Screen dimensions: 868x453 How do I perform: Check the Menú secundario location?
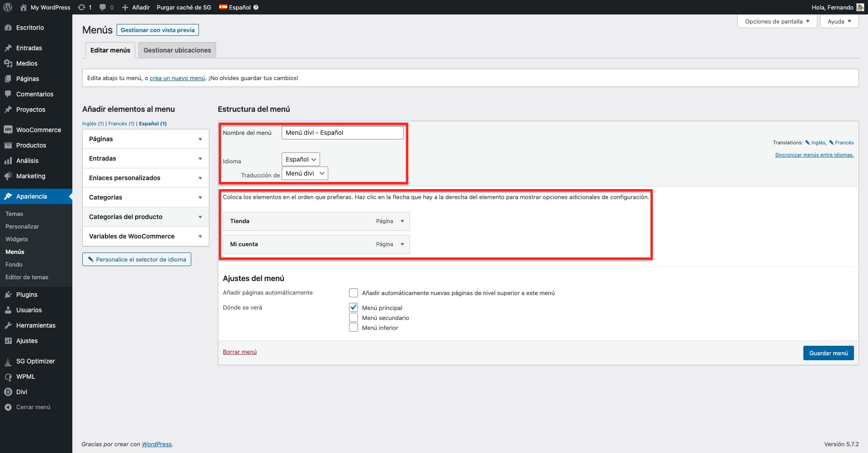click(x=354, y=318)
